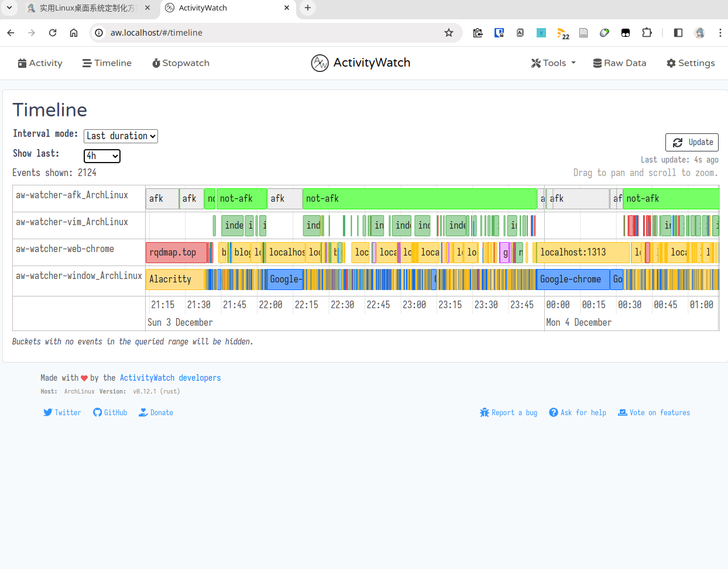The height and width of the screenshot is (569, 728).
Task: Open the browser extensions puzzle icon
Action: click(x=647, y=33)
